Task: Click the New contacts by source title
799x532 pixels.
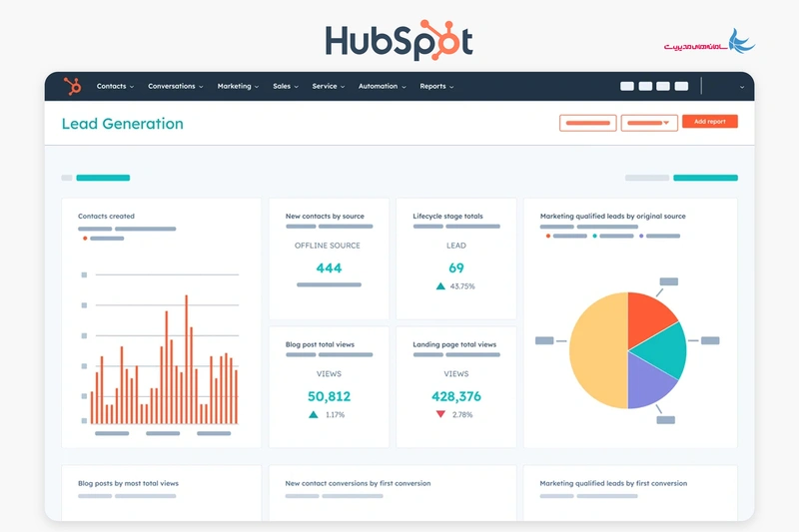Action: pyautogui.click(x=325, y=216)
